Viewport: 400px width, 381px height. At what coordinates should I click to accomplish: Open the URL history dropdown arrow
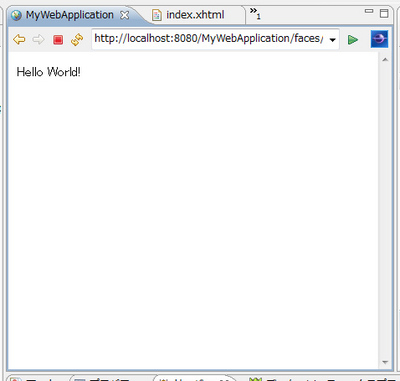point(332,40)
